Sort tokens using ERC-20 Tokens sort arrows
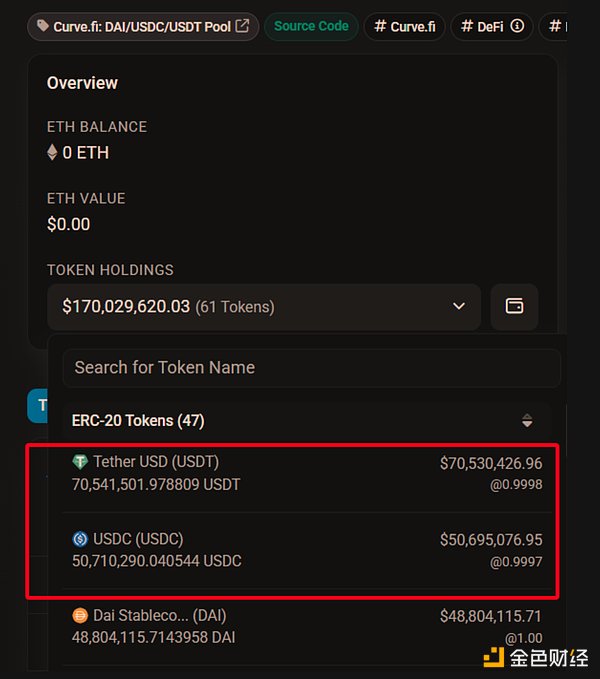This screenshot has width=600, height=679. point(527,421)
